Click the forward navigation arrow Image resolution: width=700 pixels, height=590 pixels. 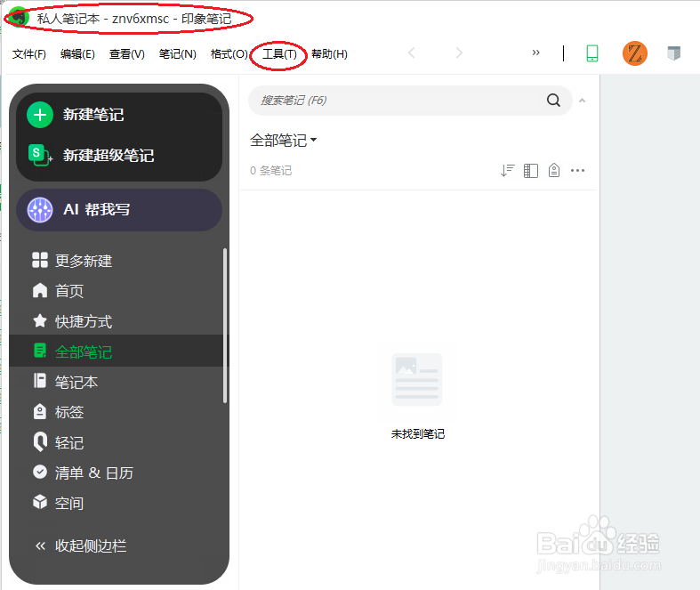pyautogui.click(x=459, y=53)
